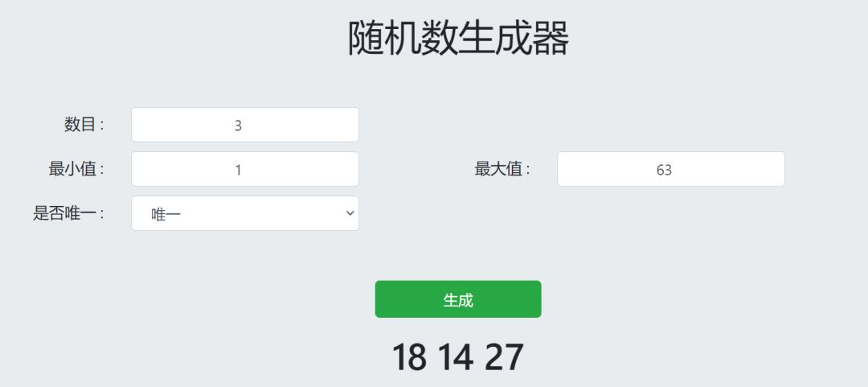Image resolution: width=868 pixels, height=387 pixels.
Task: Focus the 数目 input field
Action: click(x=244, y=125)
